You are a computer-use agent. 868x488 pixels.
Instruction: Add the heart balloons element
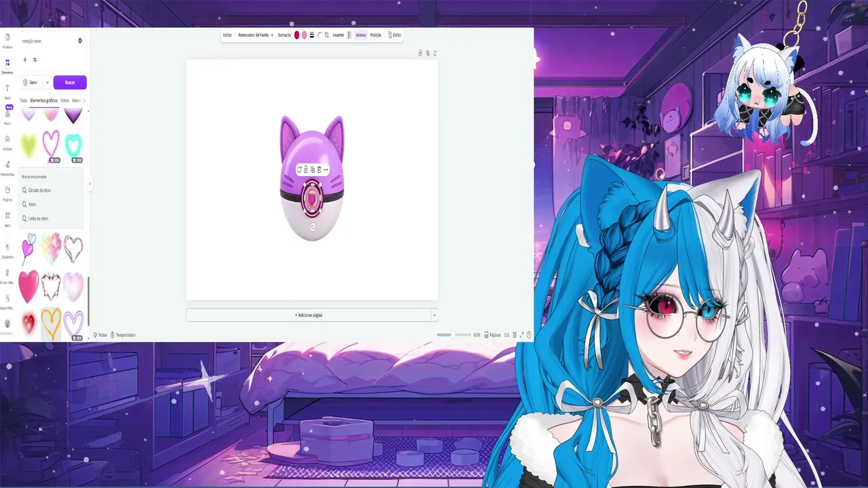click(x=28, y=249)
